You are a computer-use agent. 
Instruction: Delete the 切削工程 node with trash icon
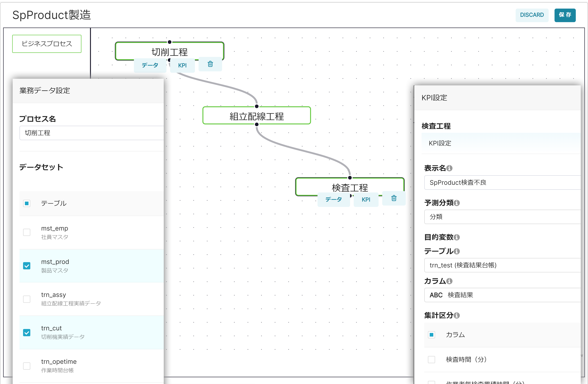[210, 64]
